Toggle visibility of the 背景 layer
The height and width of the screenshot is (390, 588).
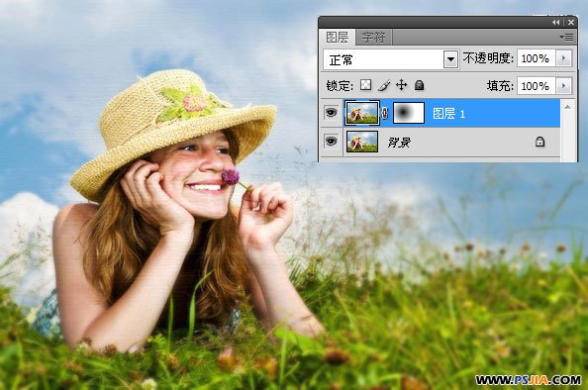click(331, 141)
